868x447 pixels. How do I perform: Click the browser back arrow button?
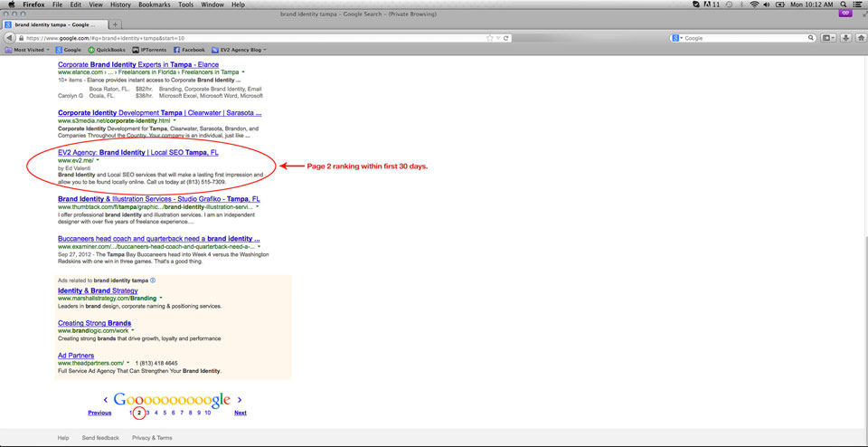(x=9, y=38)
